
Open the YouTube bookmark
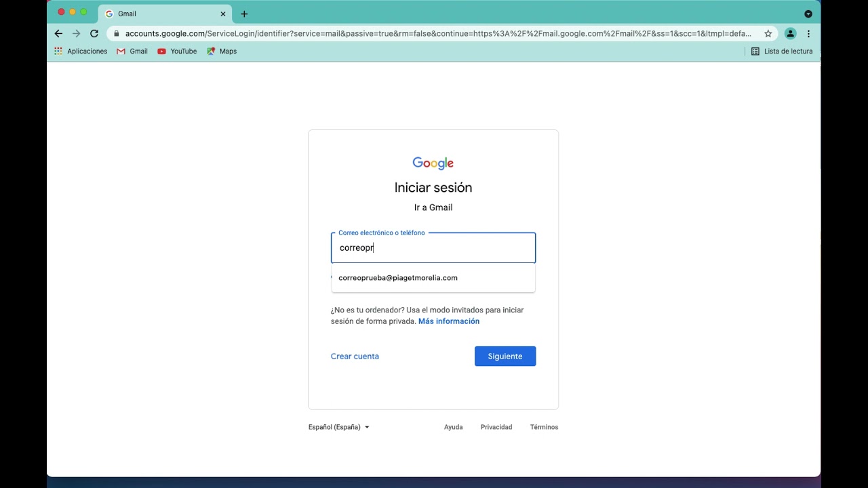(177, 52)
